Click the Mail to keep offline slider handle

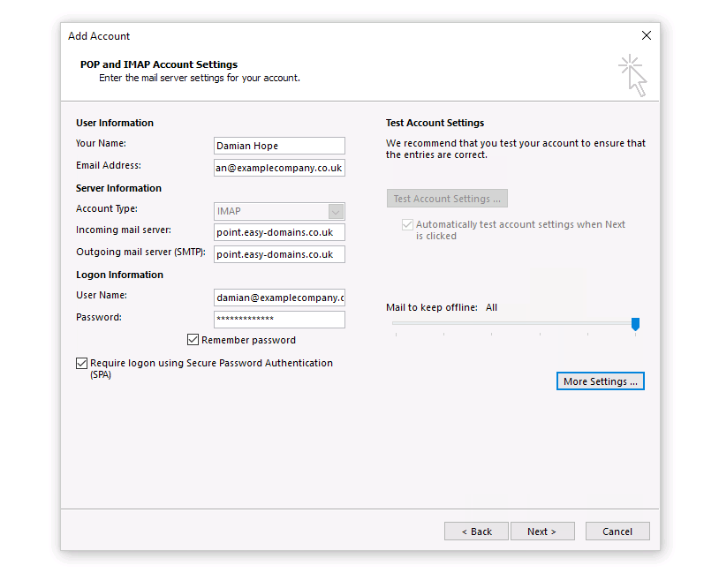[635, 325]
